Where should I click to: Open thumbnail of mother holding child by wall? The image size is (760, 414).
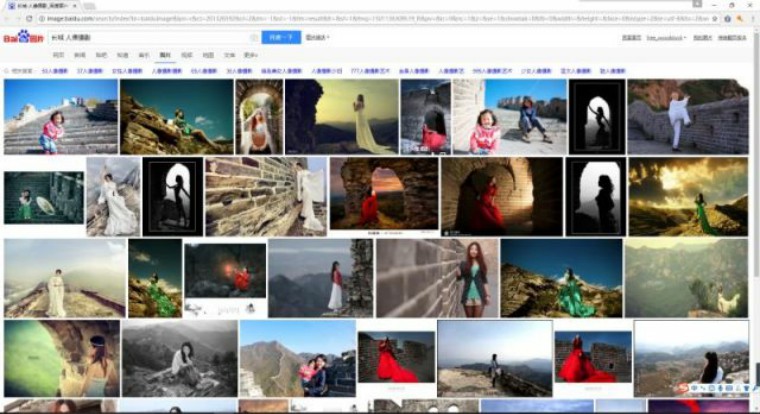[298, 358]
